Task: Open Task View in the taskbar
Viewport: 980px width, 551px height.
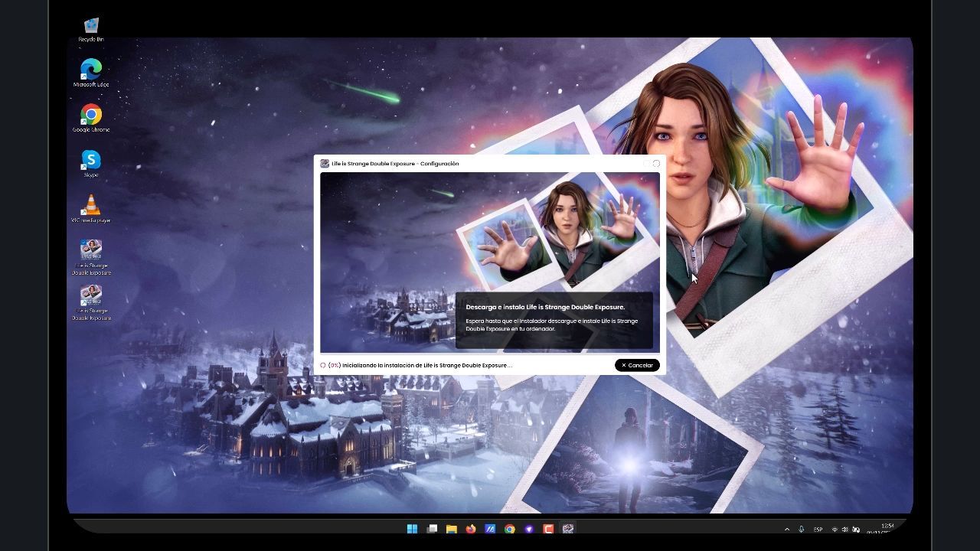Action: [432, 529]
